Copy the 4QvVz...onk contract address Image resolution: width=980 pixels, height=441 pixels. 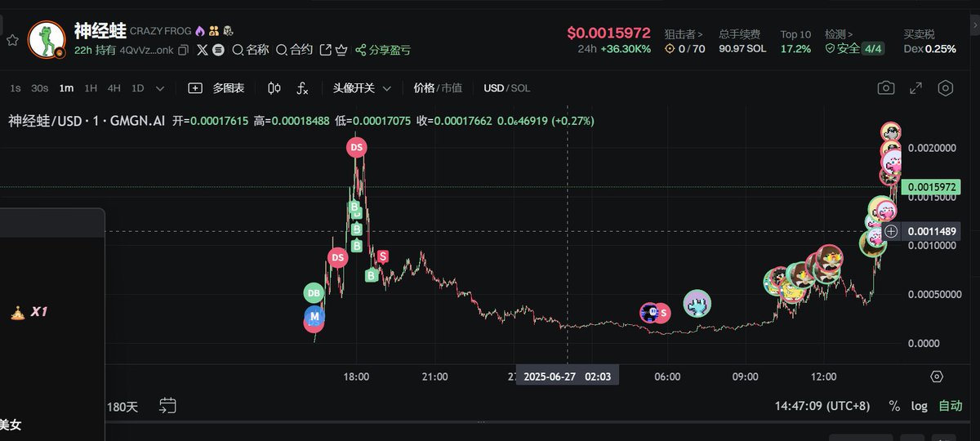coord(183,50)
